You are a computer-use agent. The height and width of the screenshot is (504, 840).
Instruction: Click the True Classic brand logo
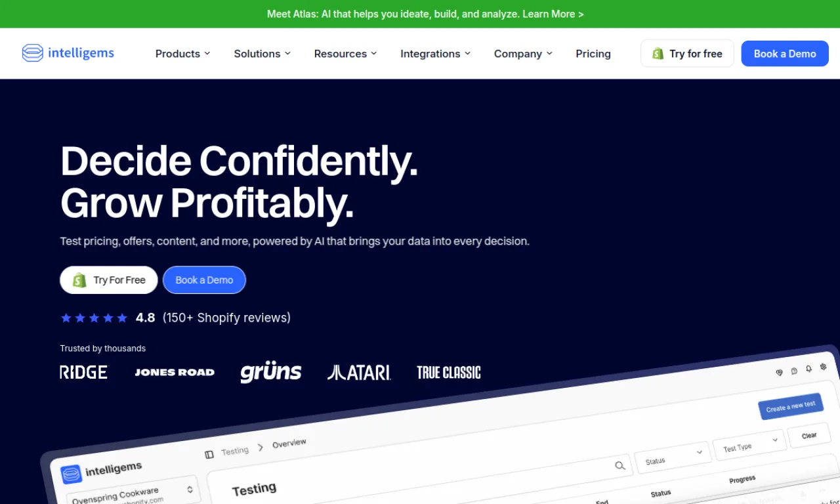(449, 373)
